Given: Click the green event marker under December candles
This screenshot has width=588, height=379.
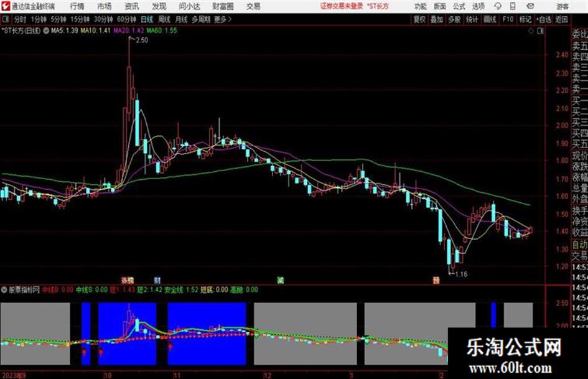Looking at the screenshot, I should [281, 280].
